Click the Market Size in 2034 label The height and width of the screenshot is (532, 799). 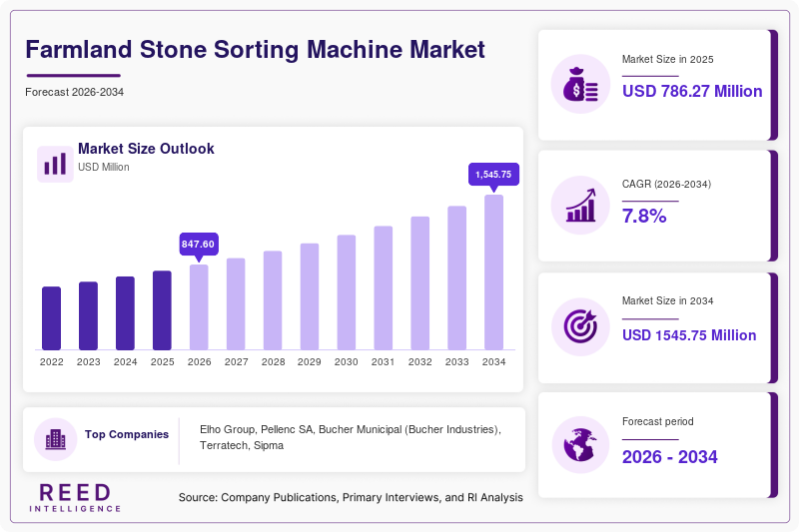[667, 300]
